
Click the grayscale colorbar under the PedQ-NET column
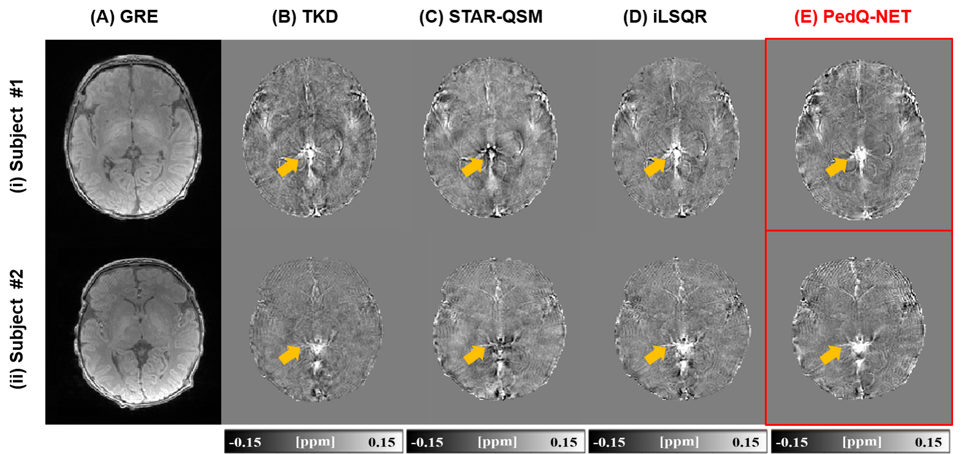[860, 442]
